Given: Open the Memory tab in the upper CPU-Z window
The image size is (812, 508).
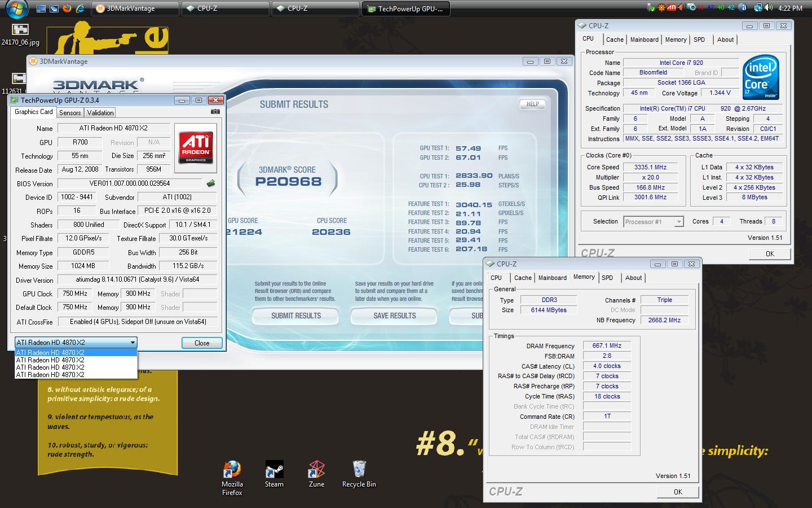Looking at the screenshot, I should click(x=676, y=40).
